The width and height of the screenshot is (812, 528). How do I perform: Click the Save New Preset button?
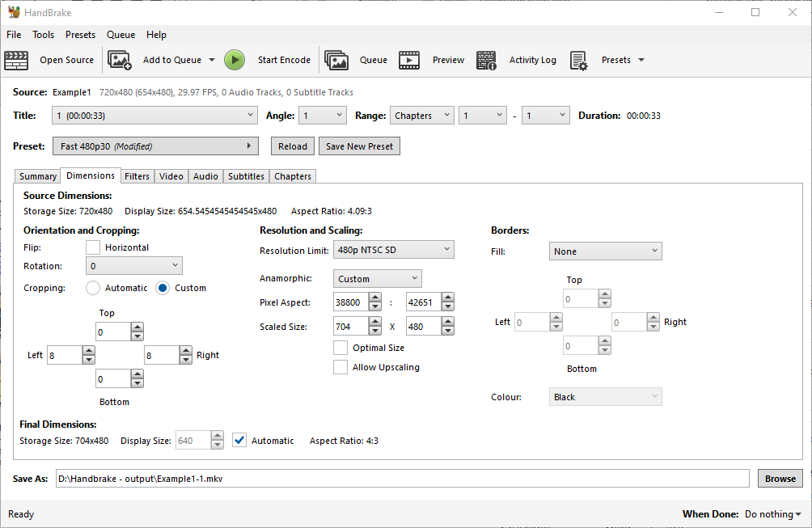point(359,146)
